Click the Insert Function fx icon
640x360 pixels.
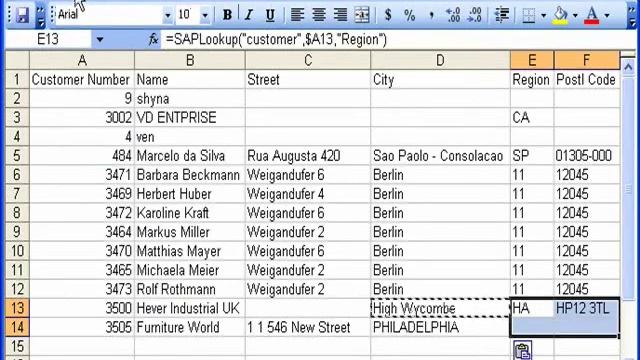pyautogui.click(x=153, y=40)
